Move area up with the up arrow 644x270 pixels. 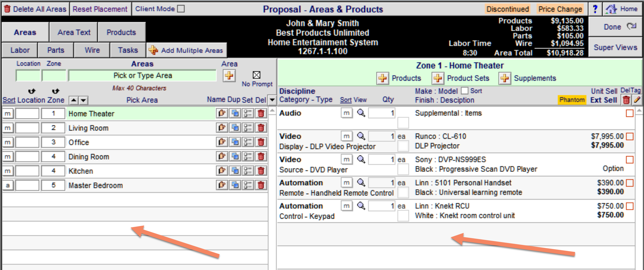click(x=73, y=100)
